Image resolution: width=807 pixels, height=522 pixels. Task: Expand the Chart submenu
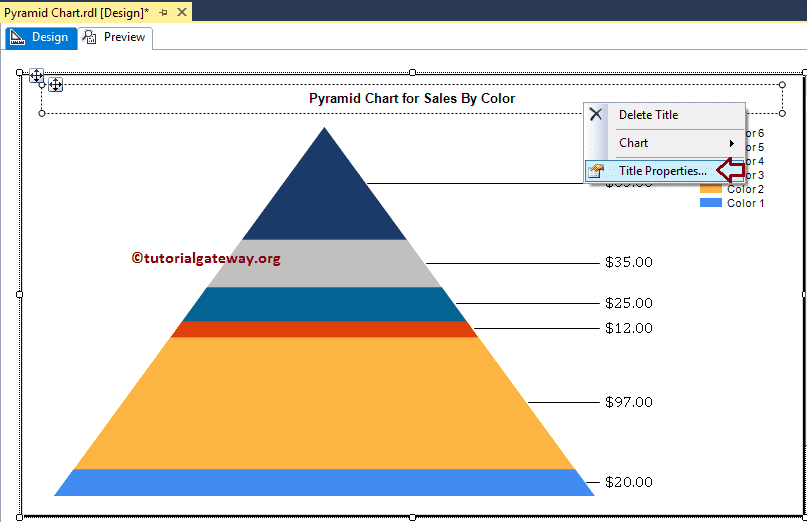664,143
